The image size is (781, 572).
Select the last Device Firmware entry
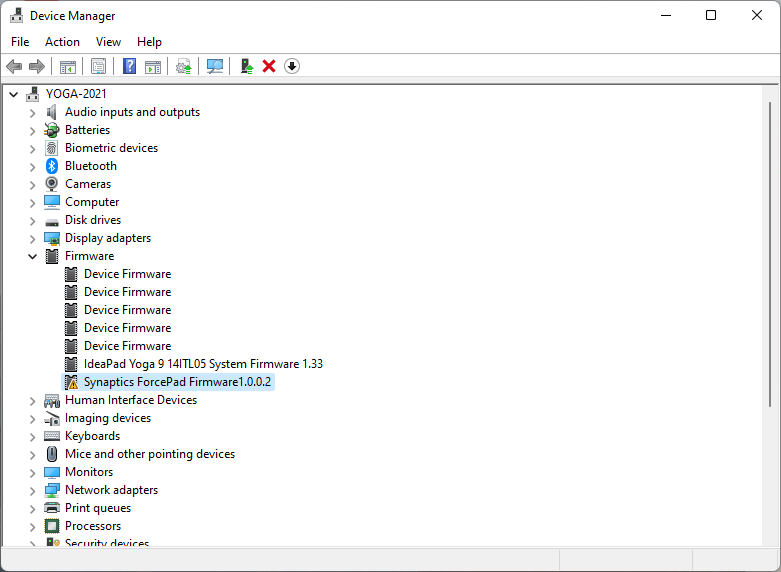coord(128,346)
